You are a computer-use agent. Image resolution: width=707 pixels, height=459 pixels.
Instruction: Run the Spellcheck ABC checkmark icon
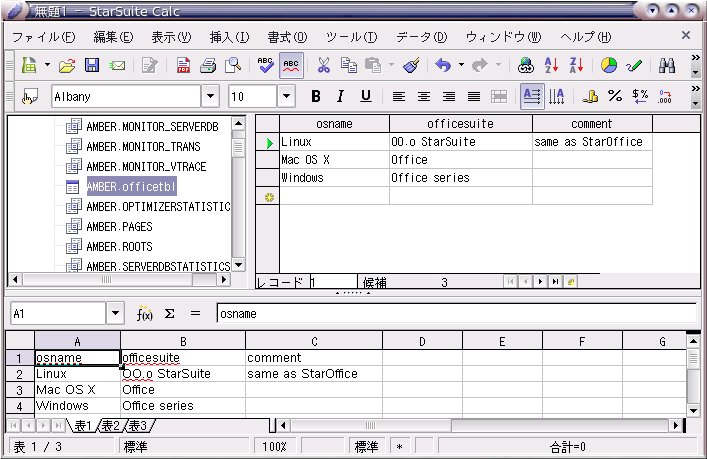click(x=265, y=66)
